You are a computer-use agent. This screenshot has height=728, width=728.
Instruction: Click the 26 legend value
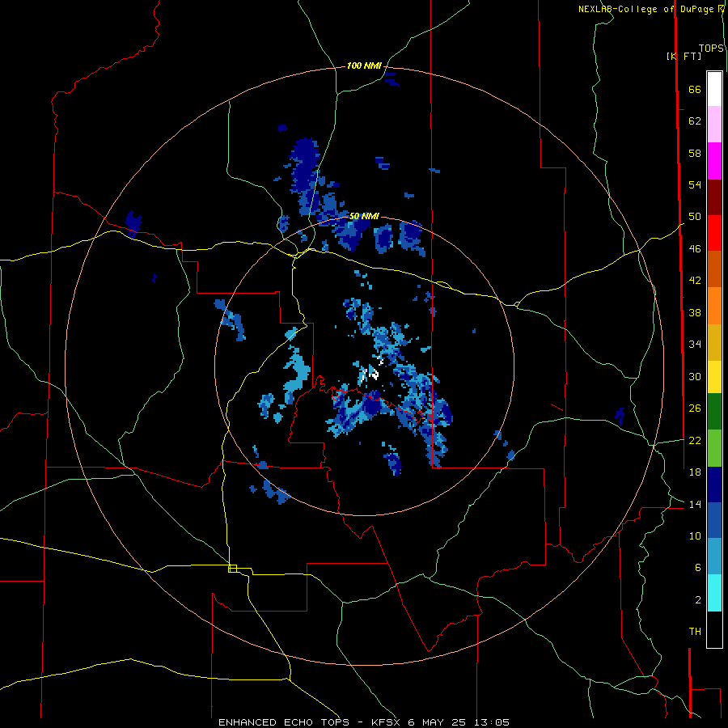click(695, 408)
